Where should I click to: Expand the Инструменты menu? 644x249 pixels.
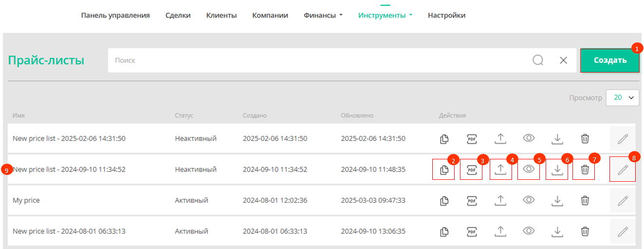[x=386, y=16]
